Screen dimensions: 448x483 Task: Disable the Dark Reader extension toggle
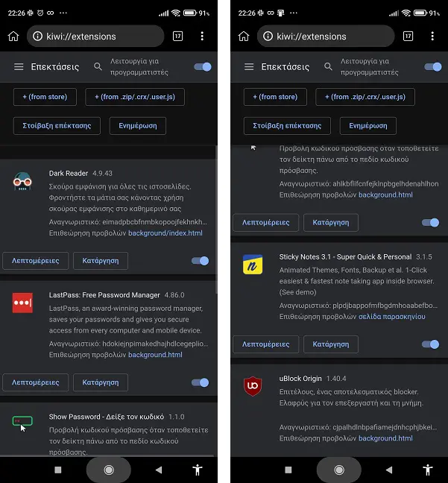point(201,261)
